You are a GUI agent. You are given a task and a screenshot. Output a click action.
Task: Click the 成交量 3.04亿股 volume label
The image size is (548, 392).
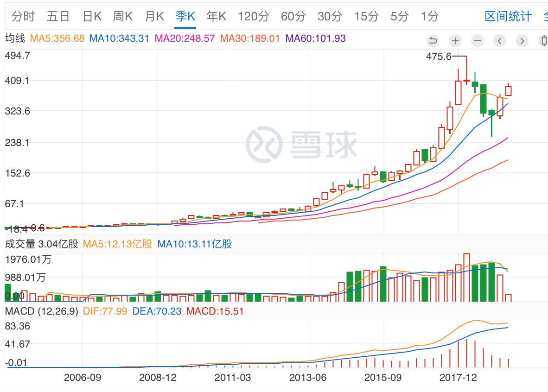[42, 244]
